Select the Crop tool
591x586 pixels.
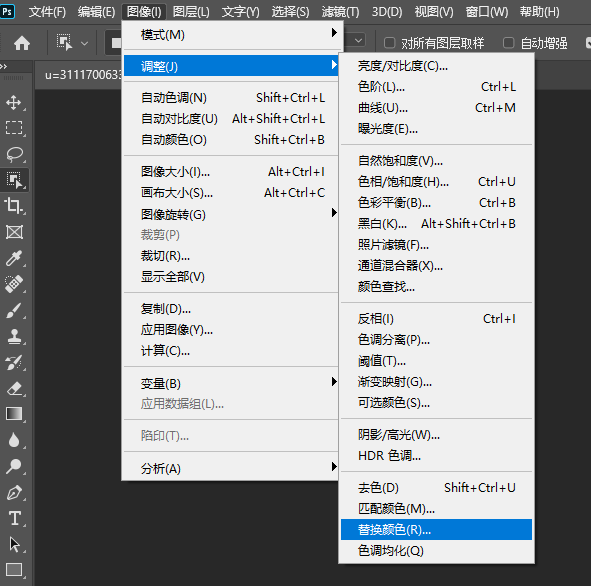pyautogui.click(x=14, y=206)
